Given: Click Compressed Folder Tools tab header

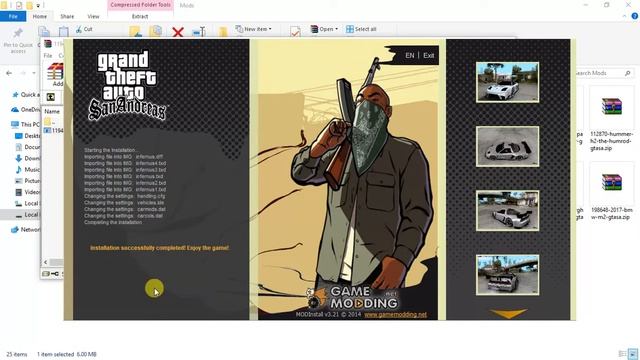Looking at the screenshot, I should coord(140,5).
